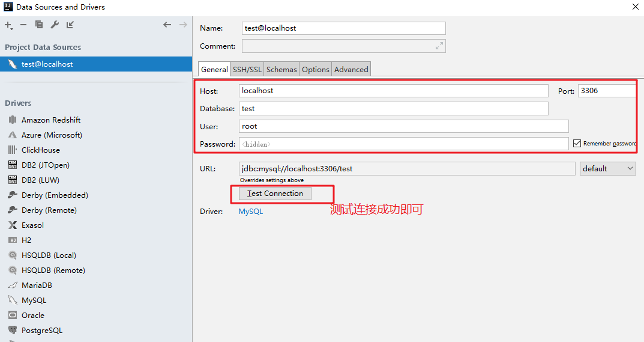Select Exasol driver text

(32, 225)
